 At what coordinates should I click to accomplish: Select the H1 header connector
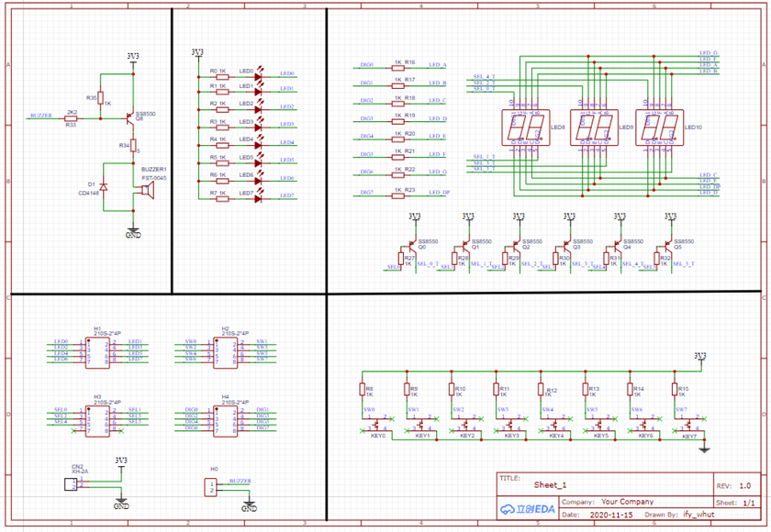pos(97,350)
